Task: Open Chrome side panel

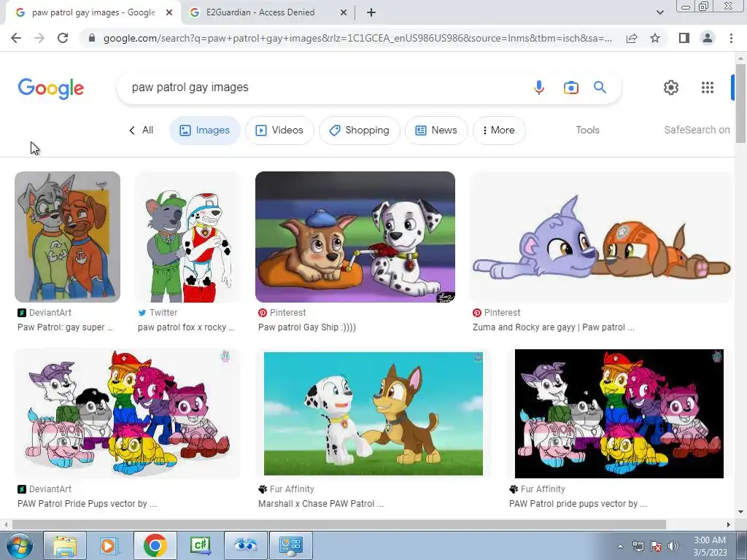Action: coord(684,38)
